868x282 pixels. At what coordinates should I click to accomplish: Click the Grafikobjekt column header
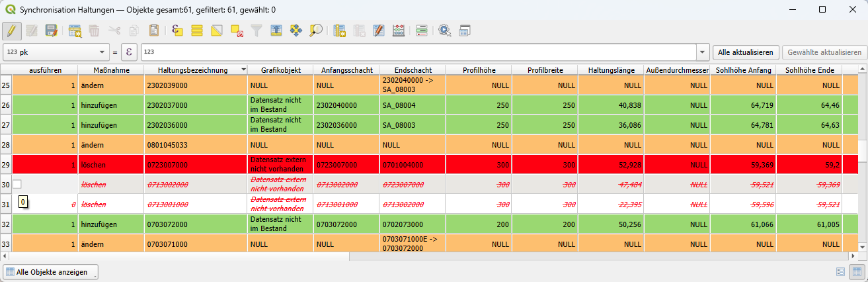[x=281, y=70]
